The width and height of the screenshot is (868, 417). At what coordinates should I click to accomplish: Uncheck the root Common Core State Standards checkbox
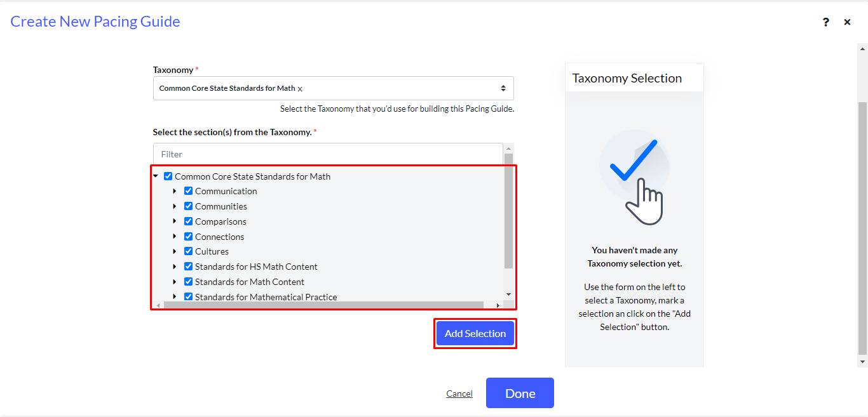click(168, 176)
